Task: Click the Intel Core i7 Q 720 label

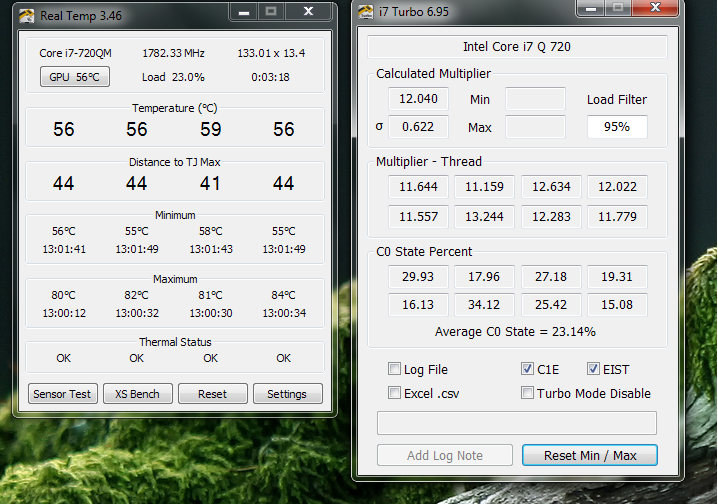Action: [x=517, y=47]
